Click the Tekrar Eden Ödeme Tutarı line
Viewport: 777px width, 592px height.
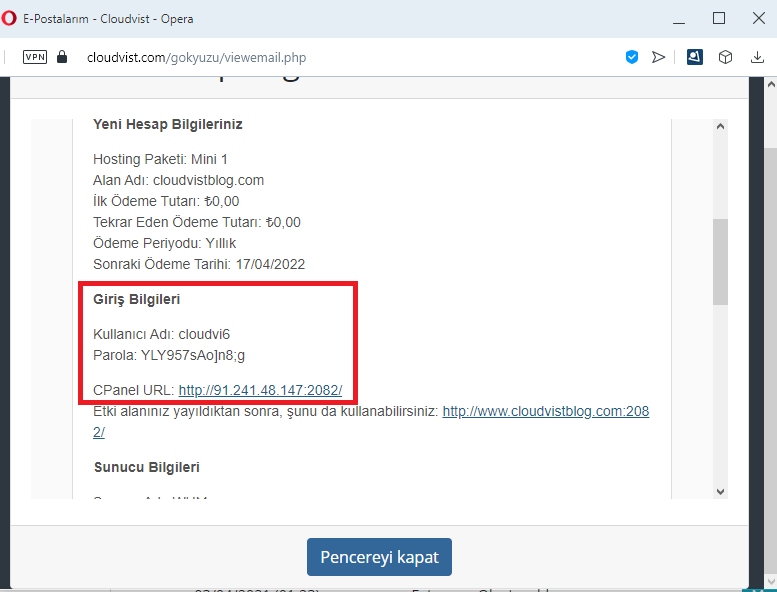point(197,222)
